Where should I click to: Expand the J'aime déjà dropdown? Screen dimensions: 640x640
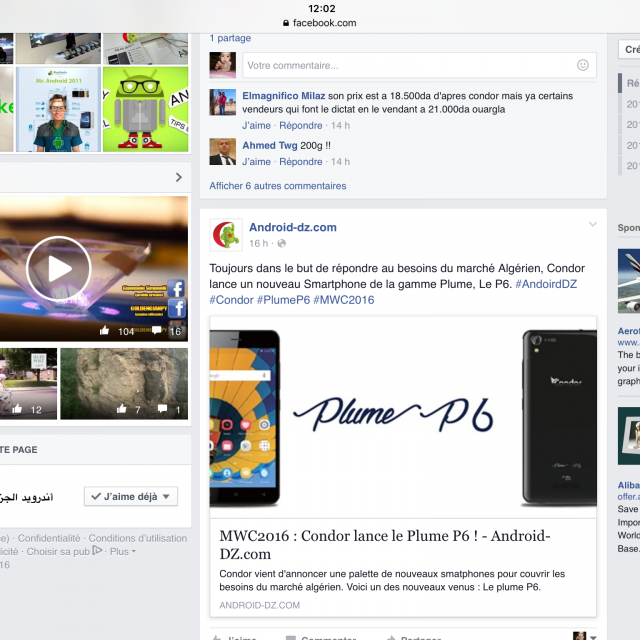pos(131,497)
